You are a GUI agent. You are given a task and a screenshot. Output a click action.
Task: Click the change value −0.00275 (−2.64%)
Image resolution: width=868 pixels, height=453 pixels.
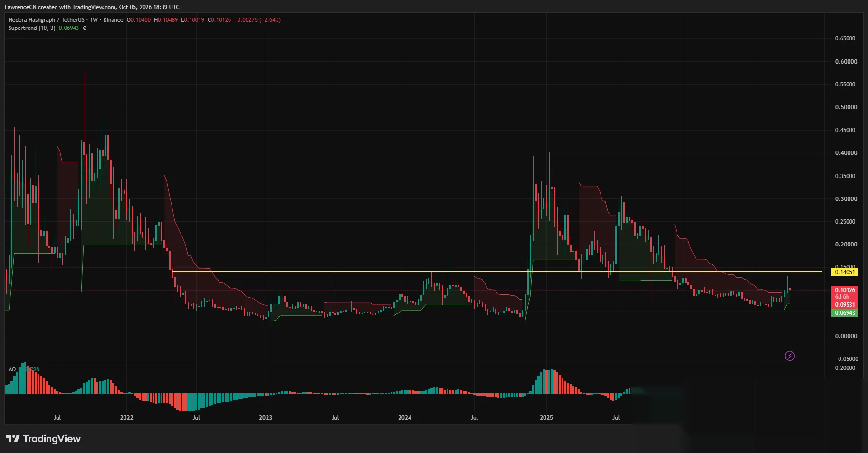point(258,20)
